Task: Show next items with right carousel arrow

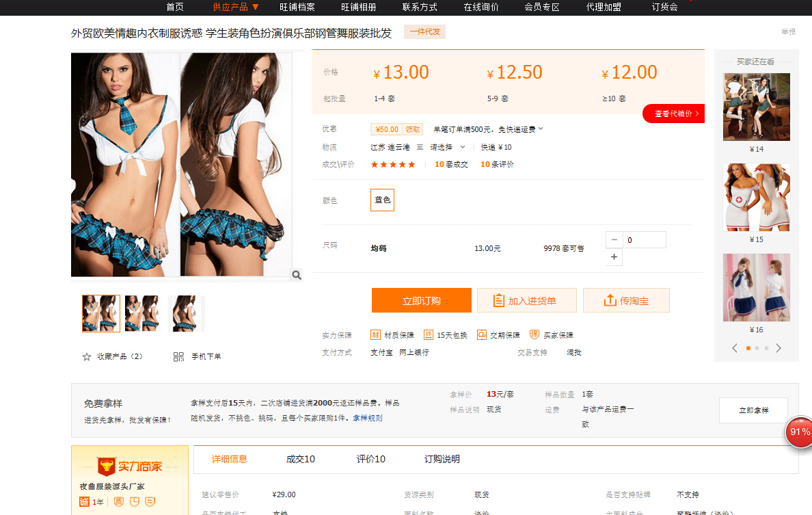Action: pos(778,348)
